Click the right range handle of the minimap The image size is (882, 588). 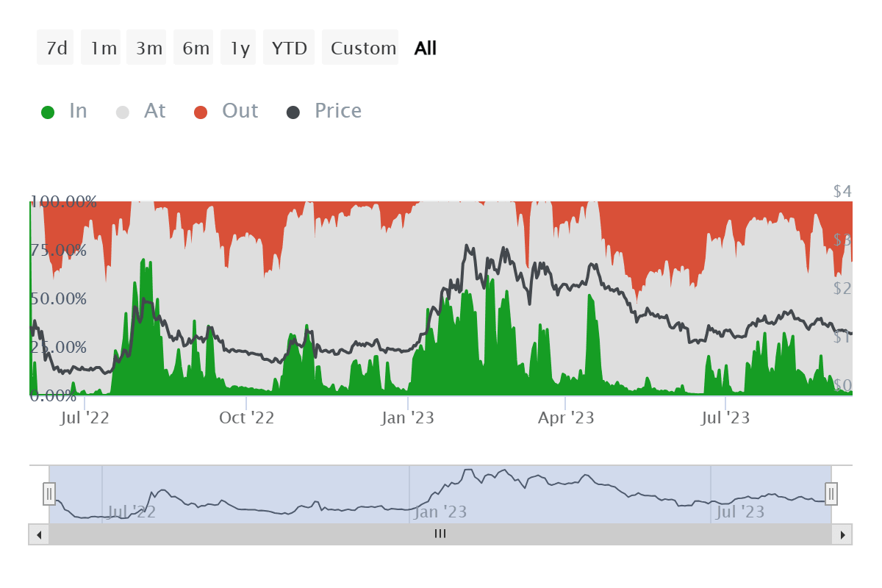click(831, 495)
